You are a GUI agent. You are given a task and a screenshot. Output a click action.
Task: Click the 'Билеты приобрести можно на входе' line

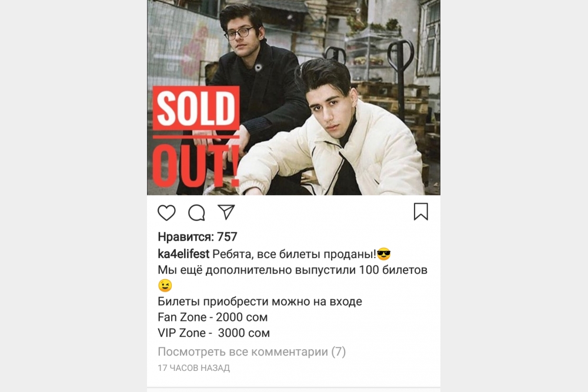(260, 301)
